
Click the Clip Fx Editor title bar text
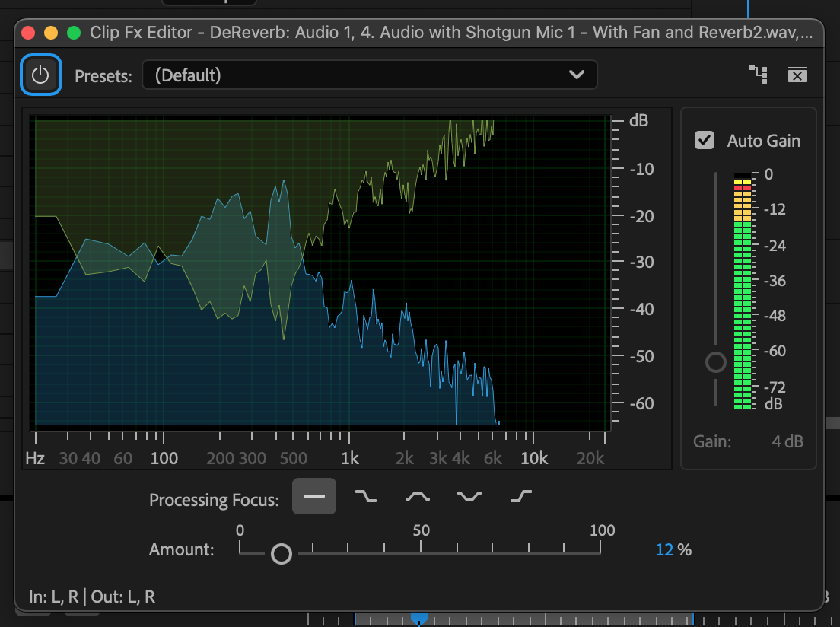[451, 33]
